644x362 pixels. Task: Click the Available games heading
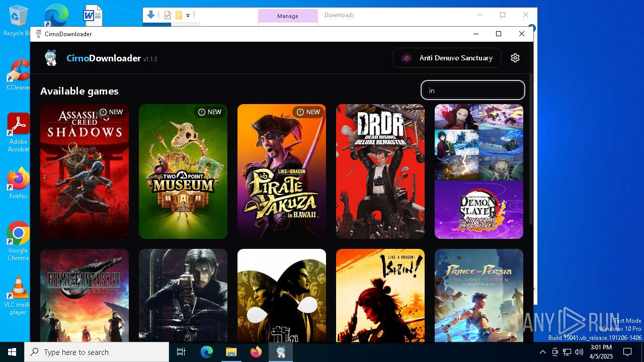(79, 91)
